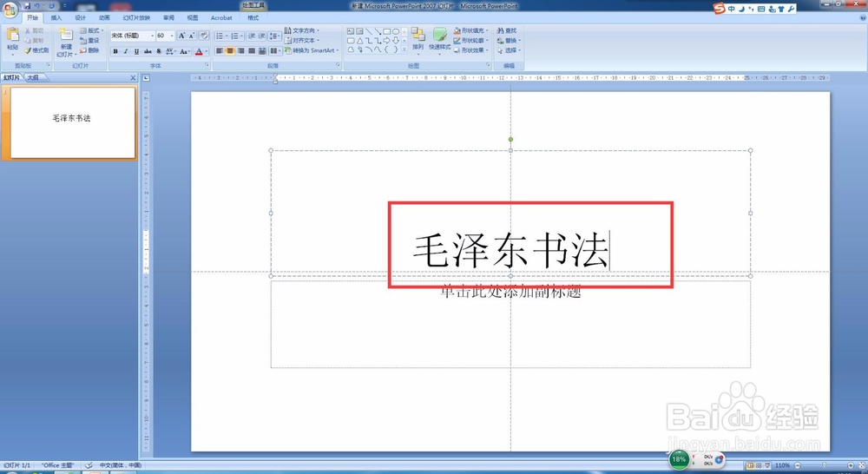Open the Design (设计) ribbon tab
This screenshot has height=474, width=868.
tap(80, 17)
